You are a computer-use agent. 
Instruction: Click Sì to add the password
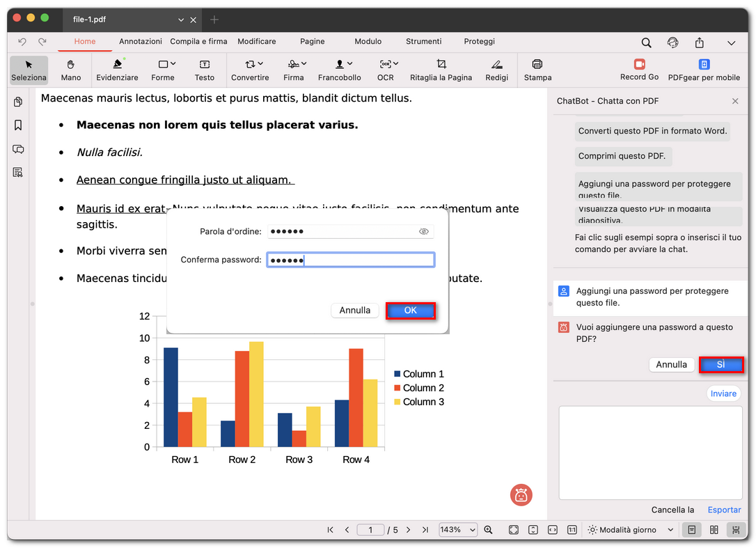point(721,364)
